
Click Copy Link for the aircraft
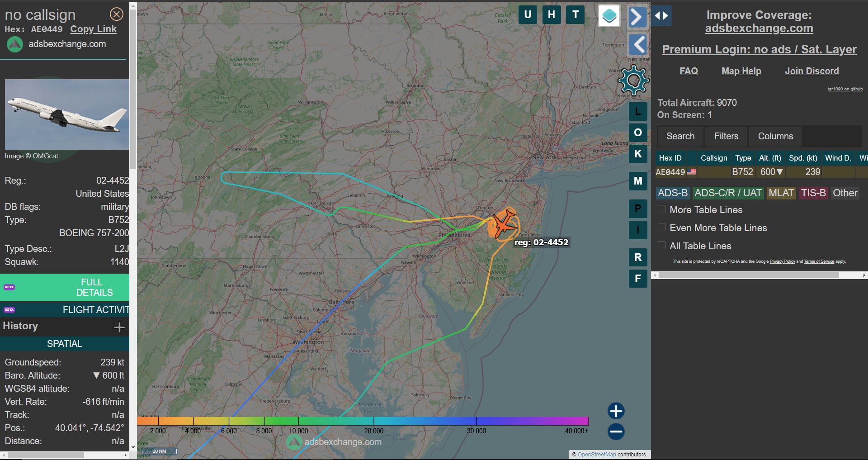[93, 29]
